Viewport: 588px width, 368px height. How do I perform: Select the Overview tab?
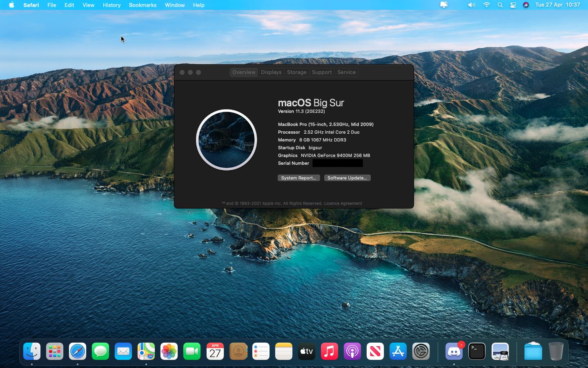click(244, 72)
